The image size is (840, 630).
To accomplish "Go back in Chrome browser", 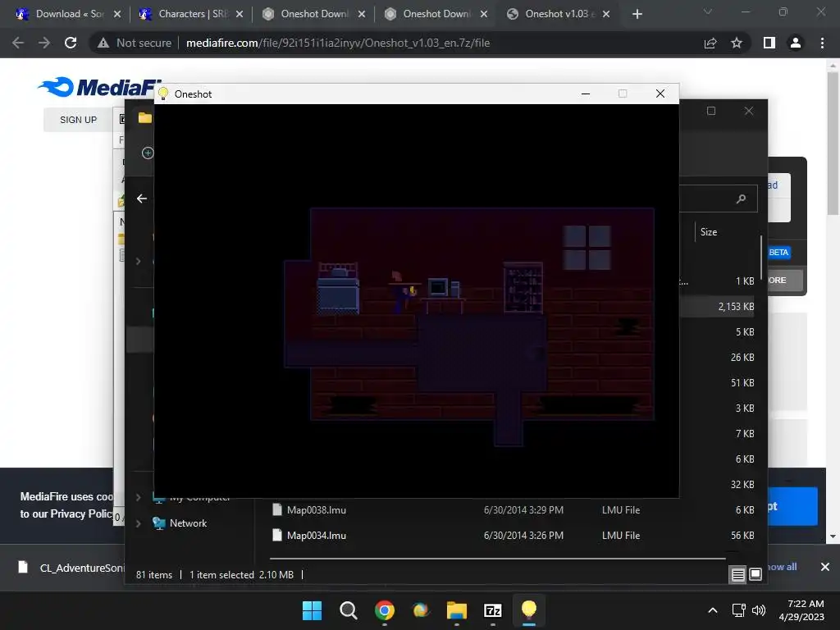I will click(18, 43).
